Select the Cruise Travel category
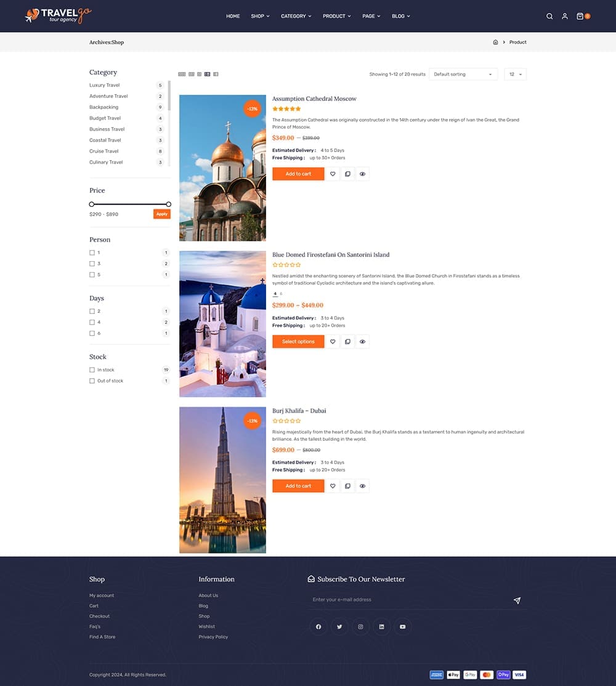The height and width of the screenshot is (686, 616). click(x=103, y=151)
